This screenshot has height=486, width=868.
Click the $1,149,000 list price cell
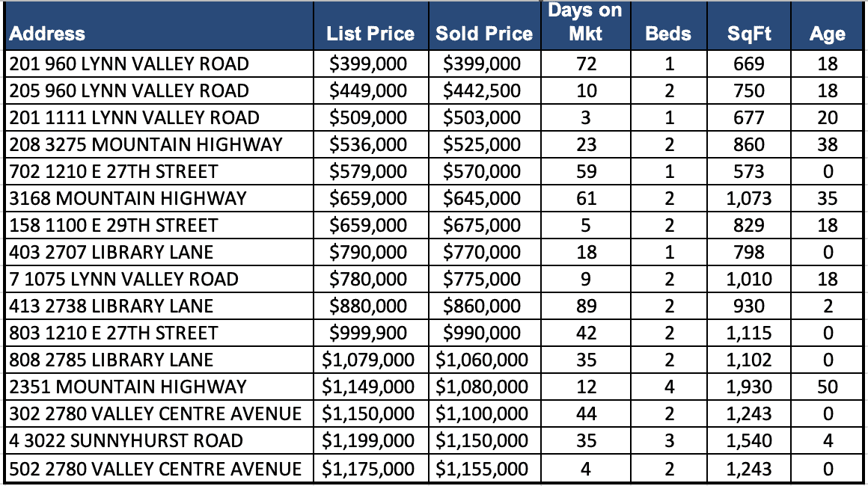click(368, 387)
